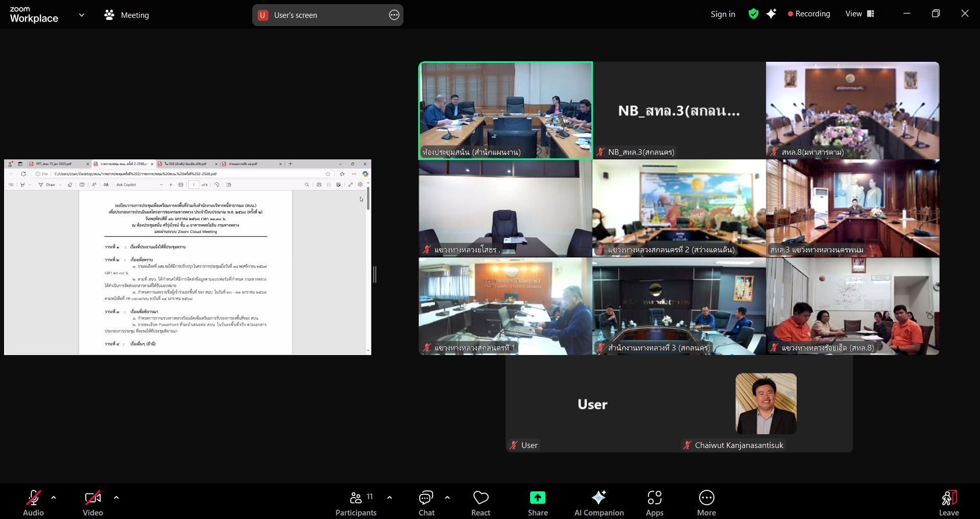Open the More options menu
The height and width of the screenshot is (519, 980).
pyautogui.click(x=706, y=503)
